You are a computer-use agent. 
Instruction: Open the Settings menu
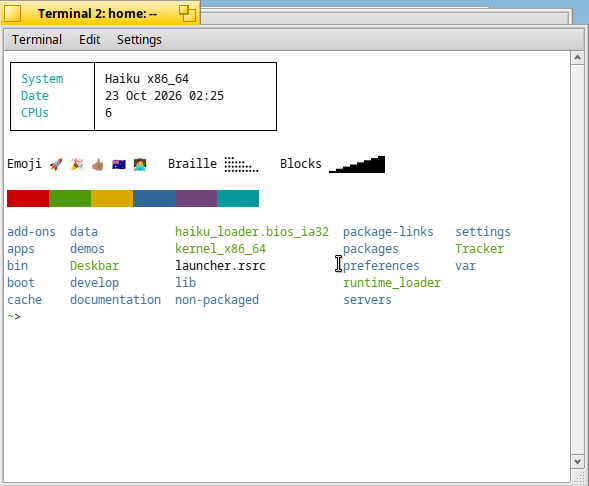click(x=139, y=39)
